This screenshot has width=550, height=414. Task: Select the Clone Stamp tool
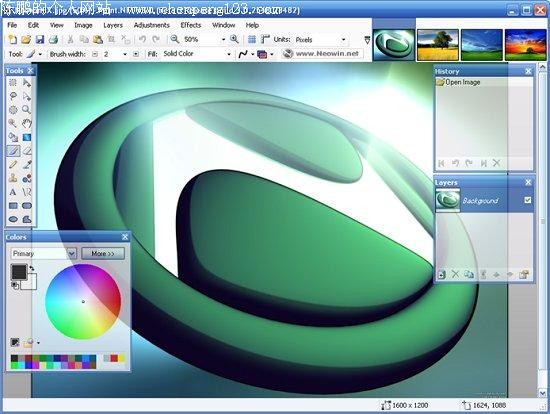(x=13, y=178)
